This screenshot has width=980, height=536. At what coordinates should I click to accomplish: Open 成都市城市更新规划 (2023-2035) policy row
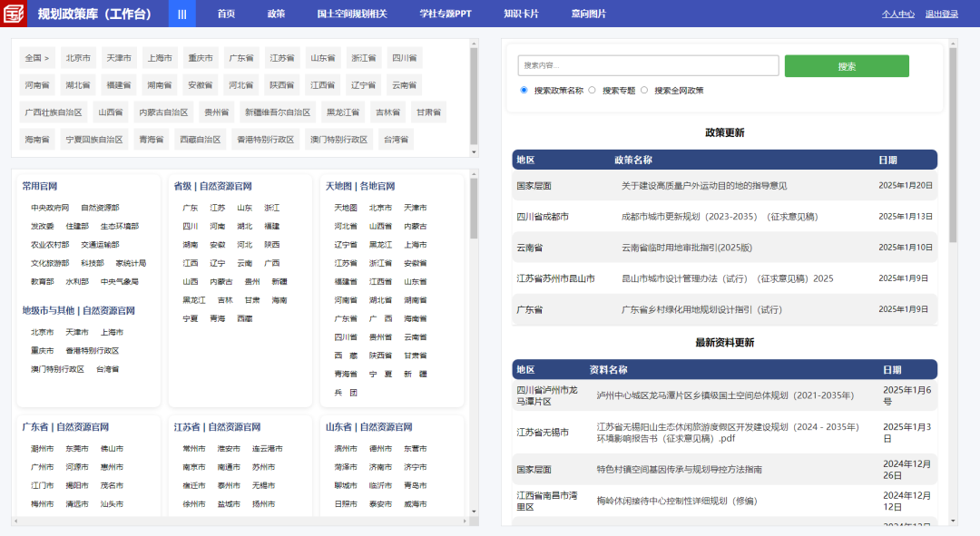(724, 217)
